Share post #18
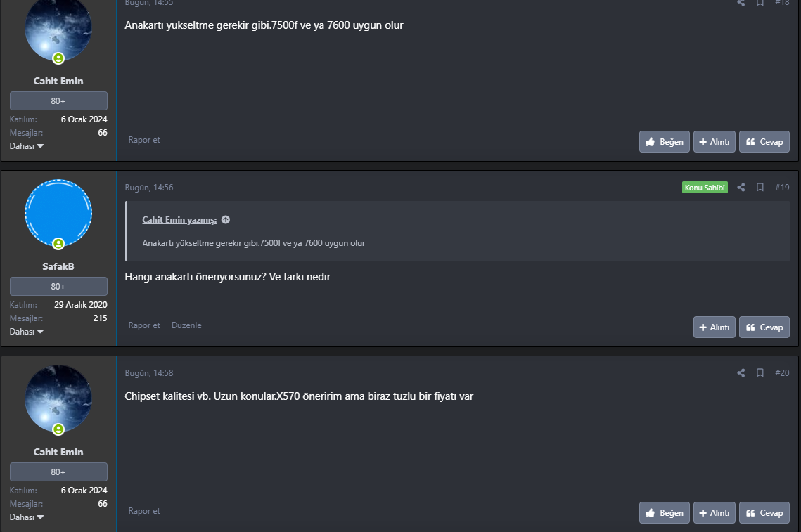The height and width of the screenshot is (532, 801). [741, 3]
